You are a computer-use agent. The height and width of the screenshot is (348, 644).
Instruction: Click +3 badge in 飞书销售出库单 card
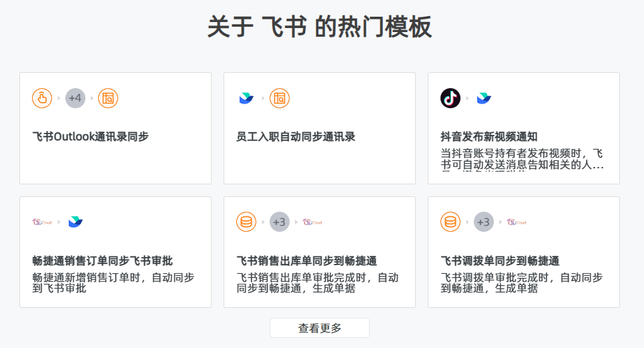[279, 222]
